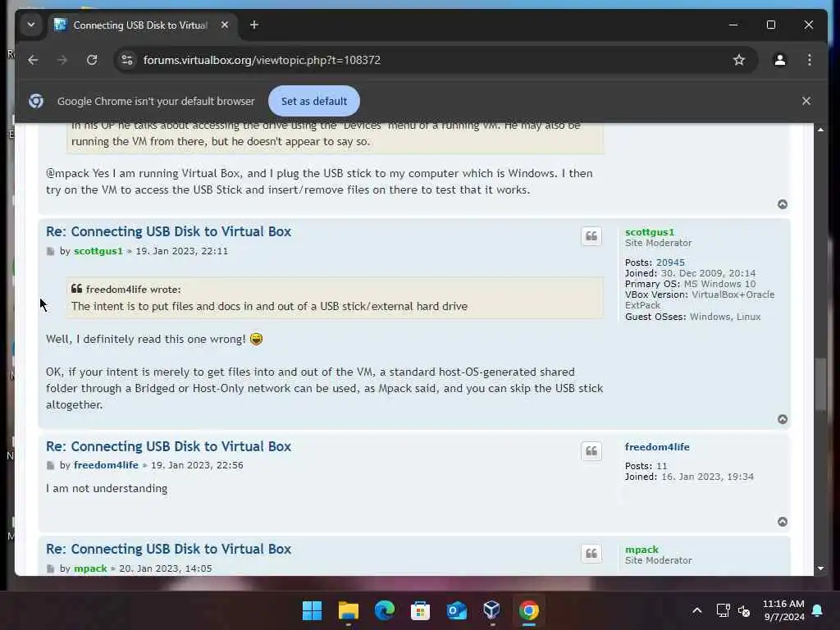
Task: Open the Windows Start menu
Action: (x=312, y=610)
